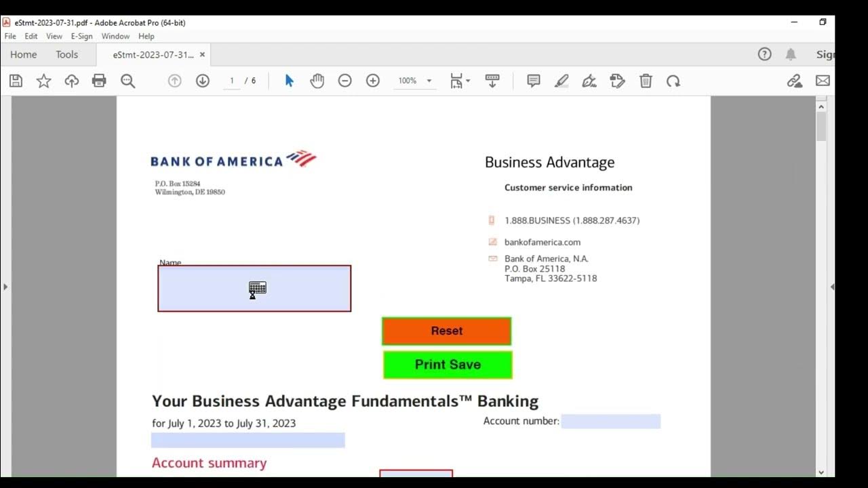The image size is (868, 488).
Task: Open the 100% zoom level dropdown
Action: tap(429, 81)
